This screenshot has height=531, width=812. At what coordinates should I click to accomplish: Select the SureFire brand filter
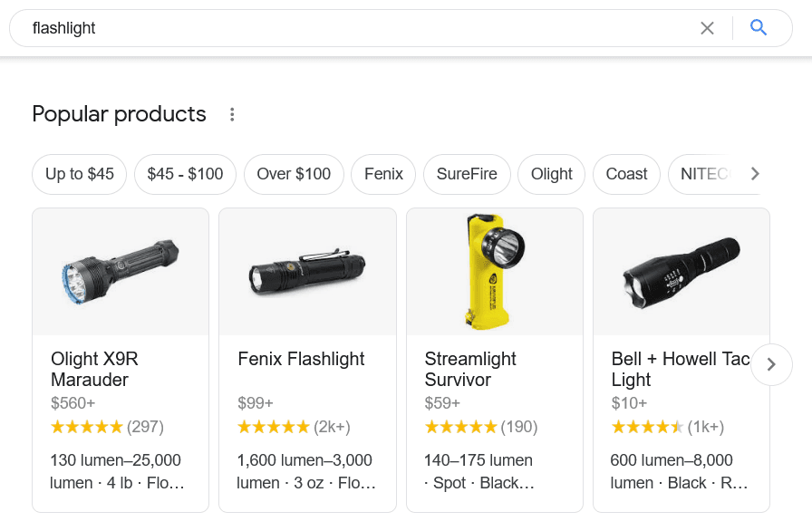click(467, 174)
